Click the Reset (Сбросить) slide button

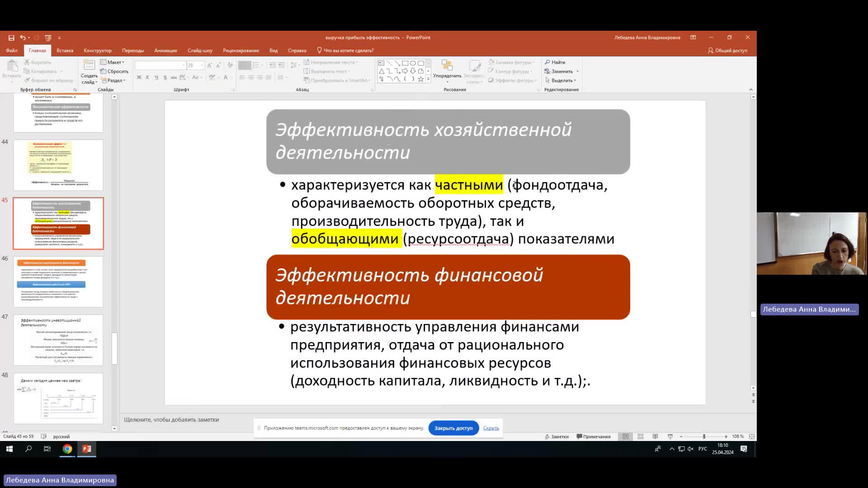pyautogui.click(x=114, y=71)
